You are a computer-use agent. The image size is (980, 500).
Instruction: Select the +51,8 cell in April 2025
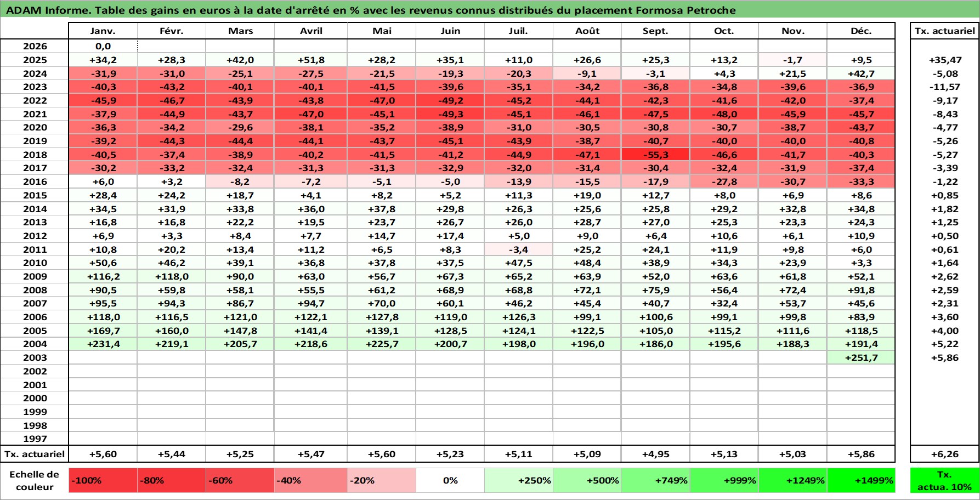[x=311, y=60]
